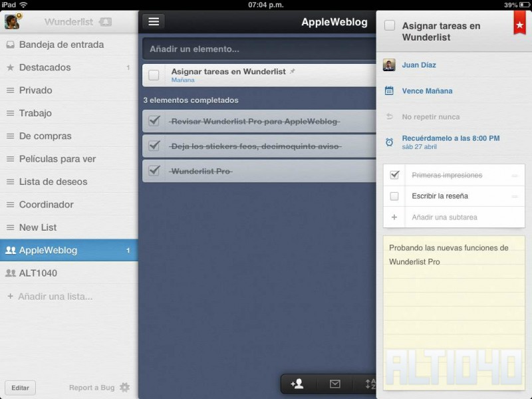Check the Asignar tareas en Wunderlist task
This screenshot has height=399, width=532.
[x=153, y=74]
